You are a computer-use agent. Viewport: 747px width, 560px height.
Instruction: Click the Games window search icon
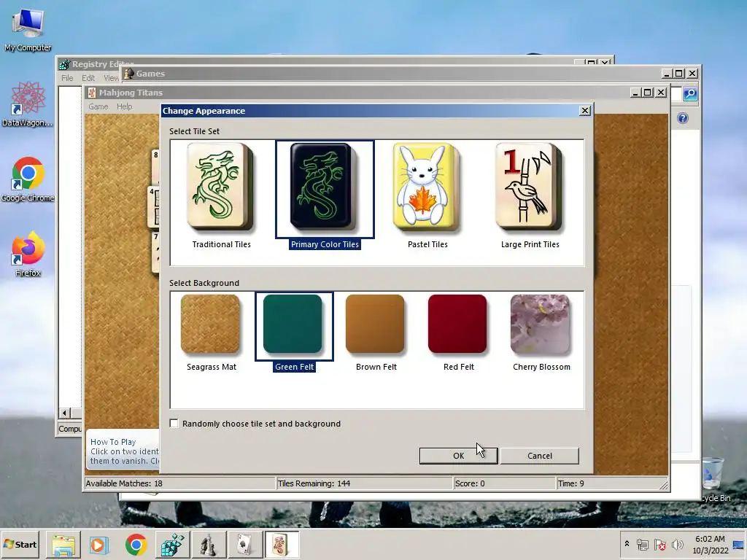click(x=690, y=94)
